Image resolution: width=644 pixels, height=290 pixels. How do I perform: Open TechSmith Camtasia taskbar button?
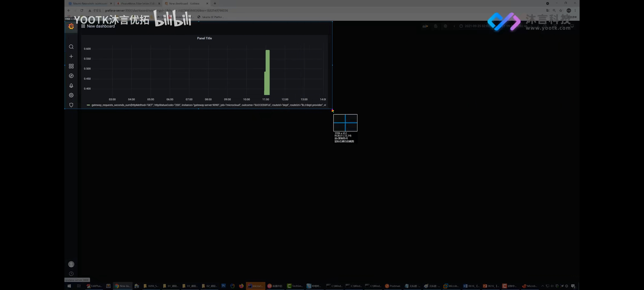(x=295, y=286)
